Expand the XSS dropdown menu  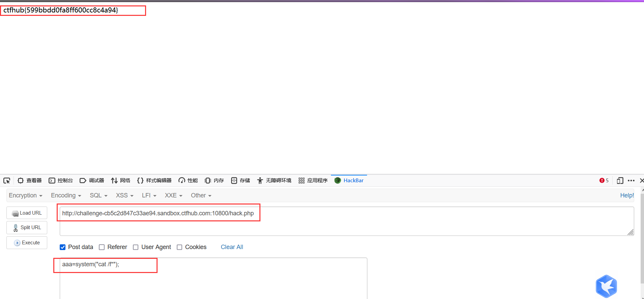coord(125,195)
